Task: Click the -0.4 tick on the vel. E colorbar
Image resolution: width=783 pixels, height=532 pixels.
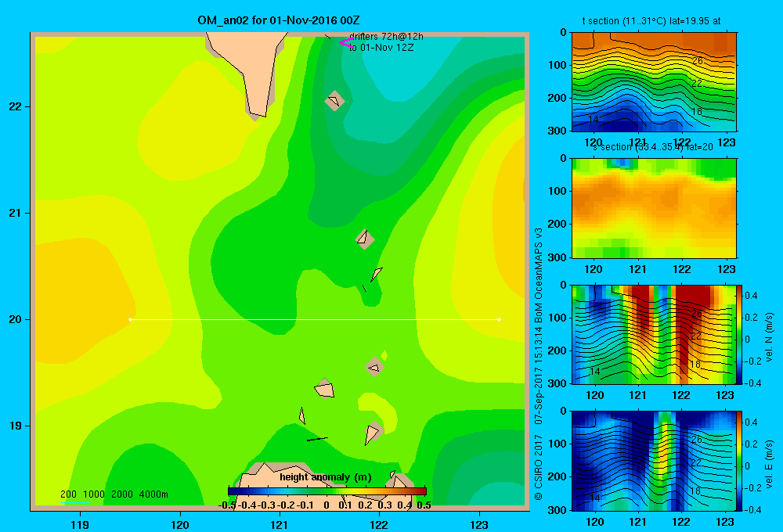Action: pyautogui.click(x=752, y=509)
